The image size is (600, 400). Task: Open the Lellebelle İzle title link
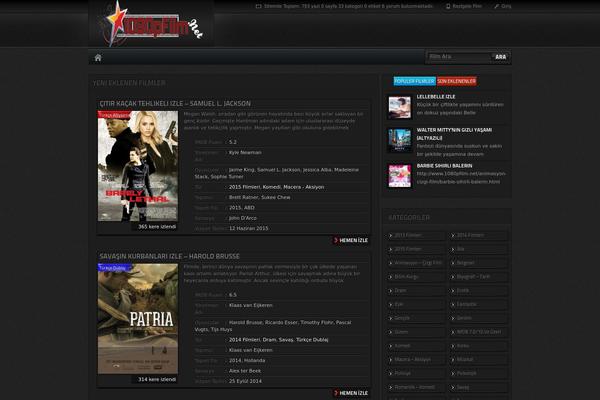point(436,97)
